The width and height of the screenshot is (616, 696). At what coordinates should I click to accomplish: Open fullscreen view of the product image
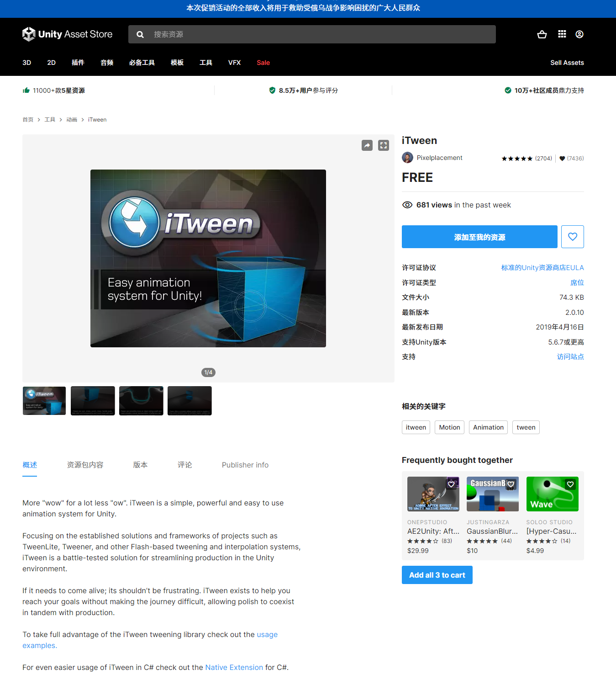click(384, 145)
